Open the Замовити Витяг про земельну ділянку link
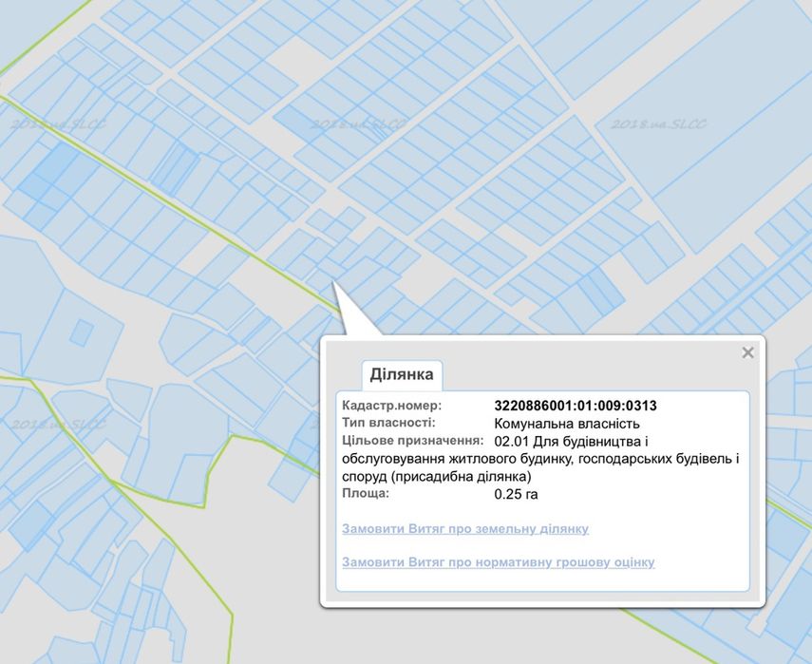 coord(465,529)
